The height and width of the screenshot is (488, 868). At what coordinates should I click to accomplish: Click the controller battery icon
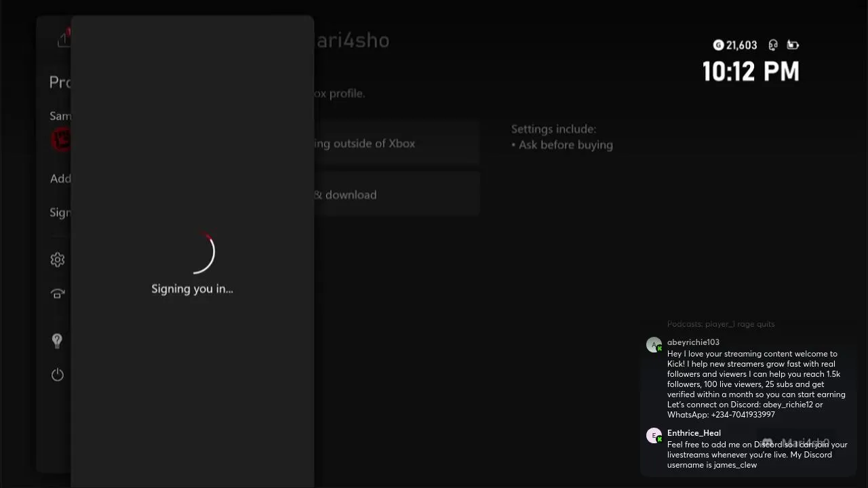point(793,45)
